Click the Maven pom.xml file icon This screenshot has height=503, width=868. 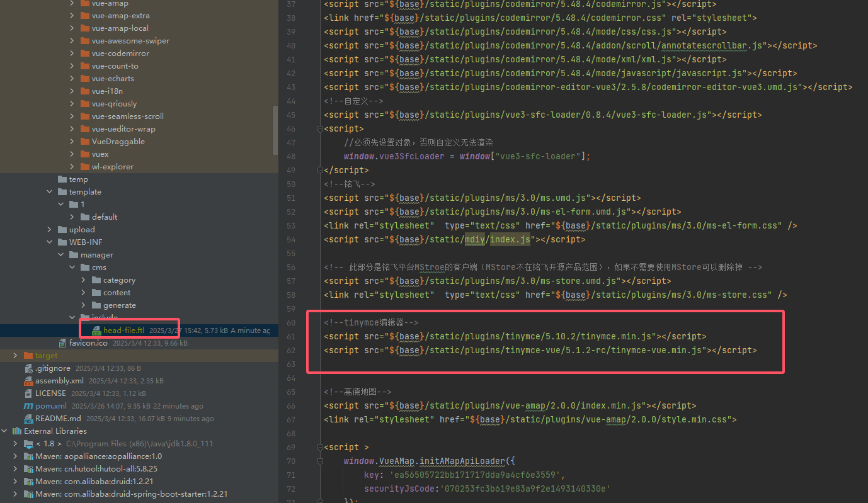point(28,406)
